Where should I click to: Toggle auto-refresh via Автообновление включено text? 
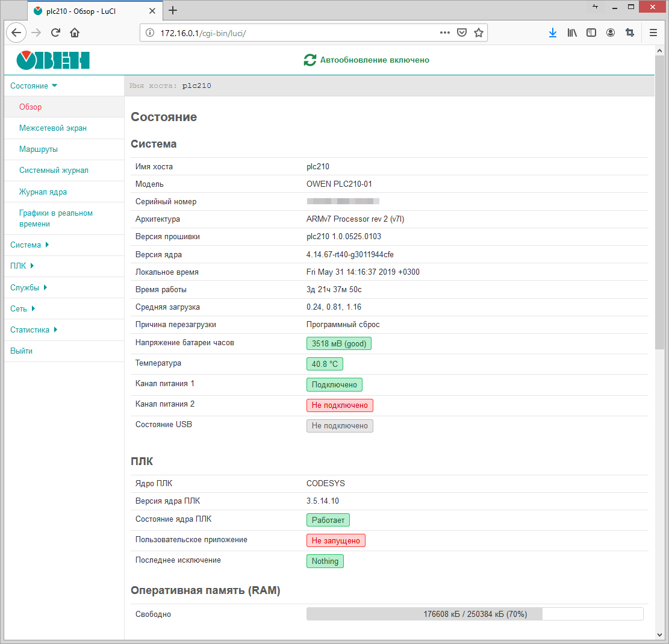tap(375, 60)
